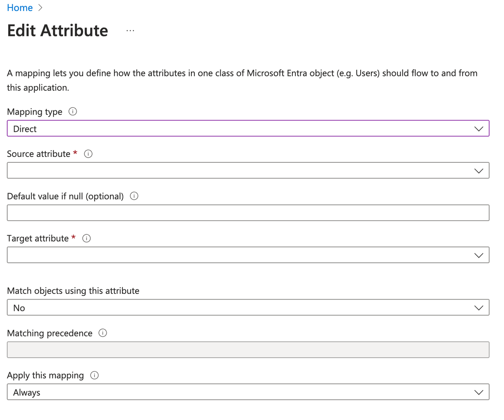The image size is (504, 420).
Task: Open the Mapping type dropdown showing Direct
Action: point(248,128)
